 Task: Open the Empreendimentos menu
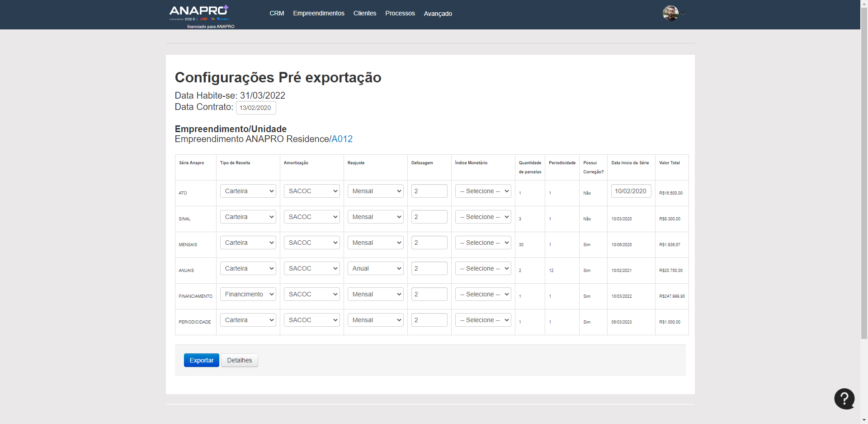pyautogui.click(x=318, y=14)
